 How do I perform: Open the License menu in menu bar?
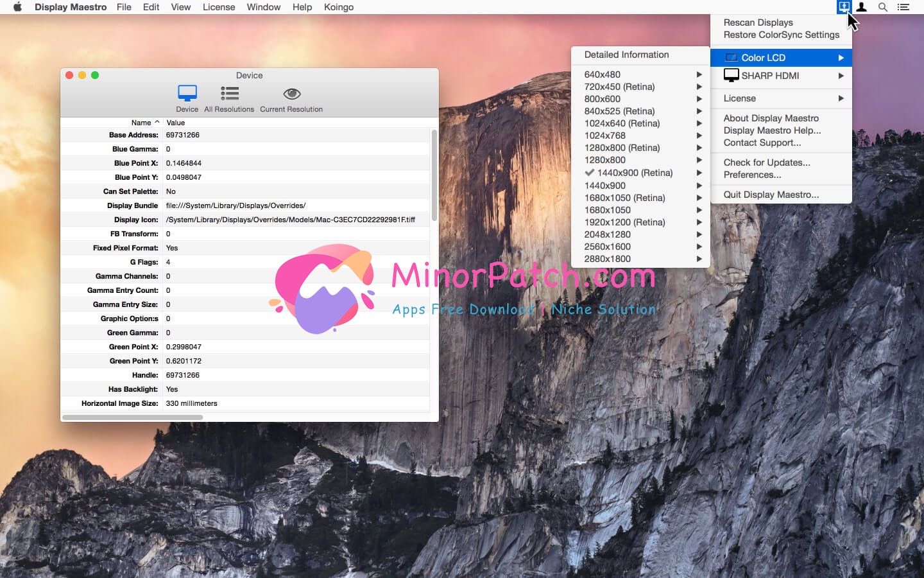pos(219,7)
